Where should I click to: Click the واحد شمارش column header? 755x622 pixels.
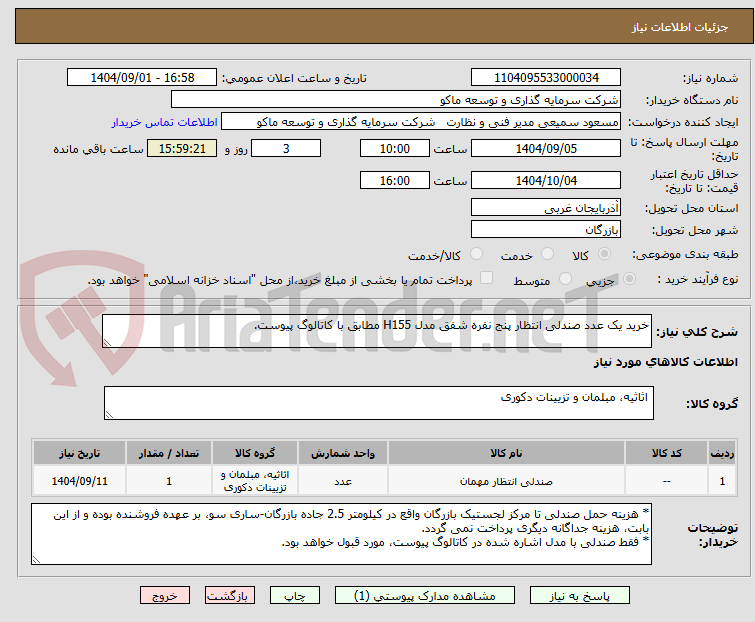pyautogui.click(x=343, y=453)
